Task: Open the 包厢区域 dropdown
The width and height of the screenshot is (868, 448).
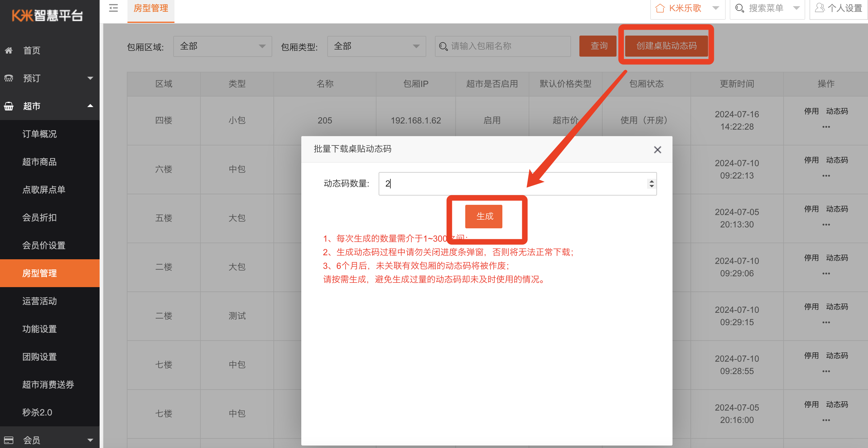Action: 222,46
